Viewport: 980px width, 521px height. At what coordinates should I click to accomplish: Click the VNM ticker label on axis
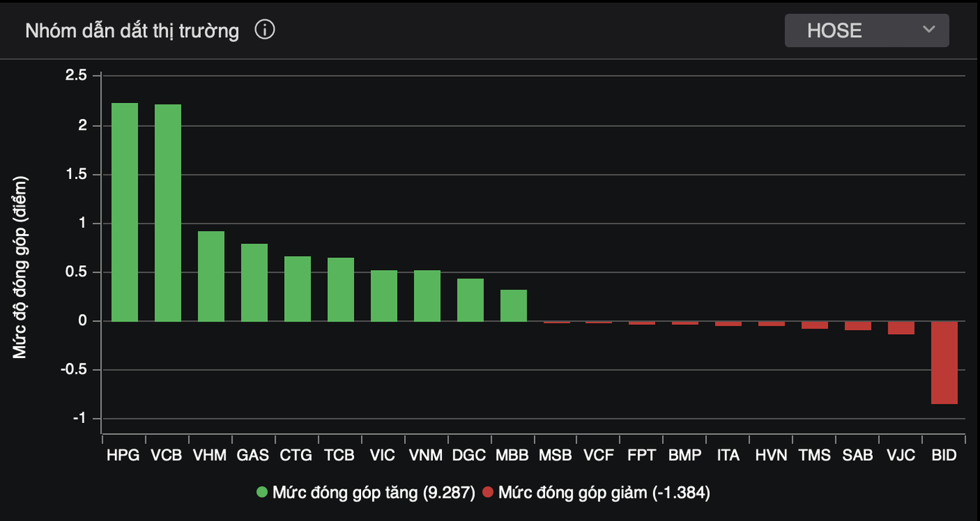click(x=426, y=455)
